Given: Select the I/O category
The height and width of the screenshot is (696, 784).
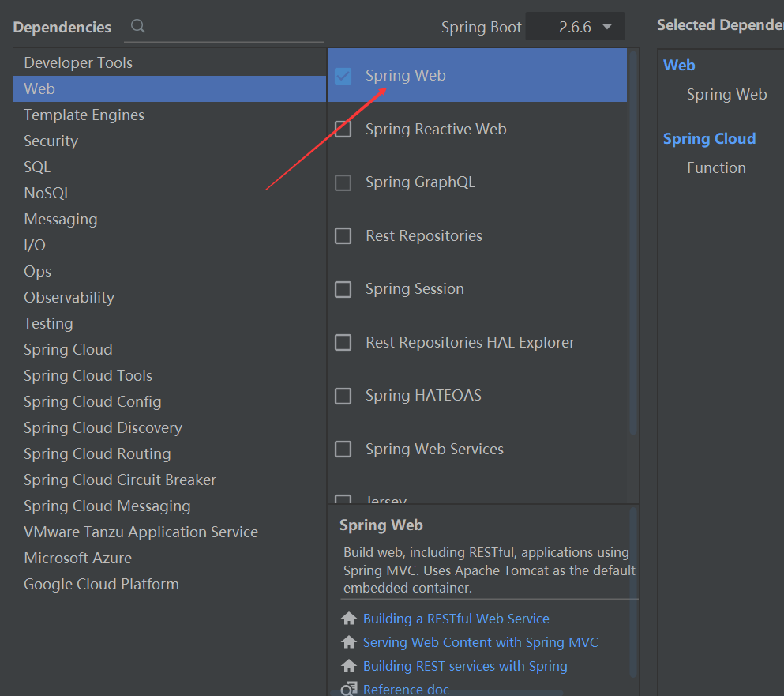Looking at the screenshot, I should click(x=170, y=245).
